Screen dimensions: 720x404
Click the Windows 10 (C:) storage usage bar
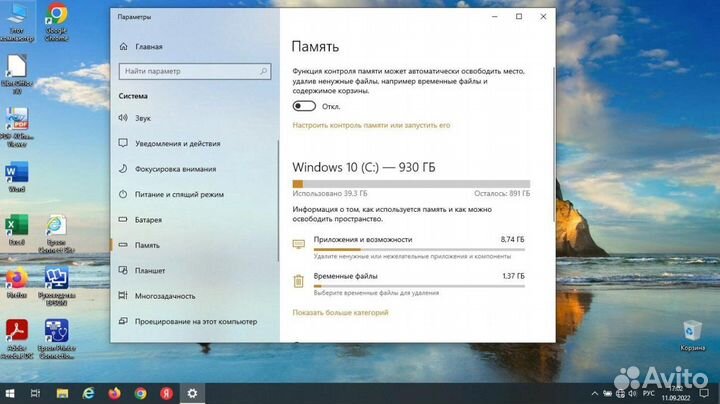[x=411, y=184]
